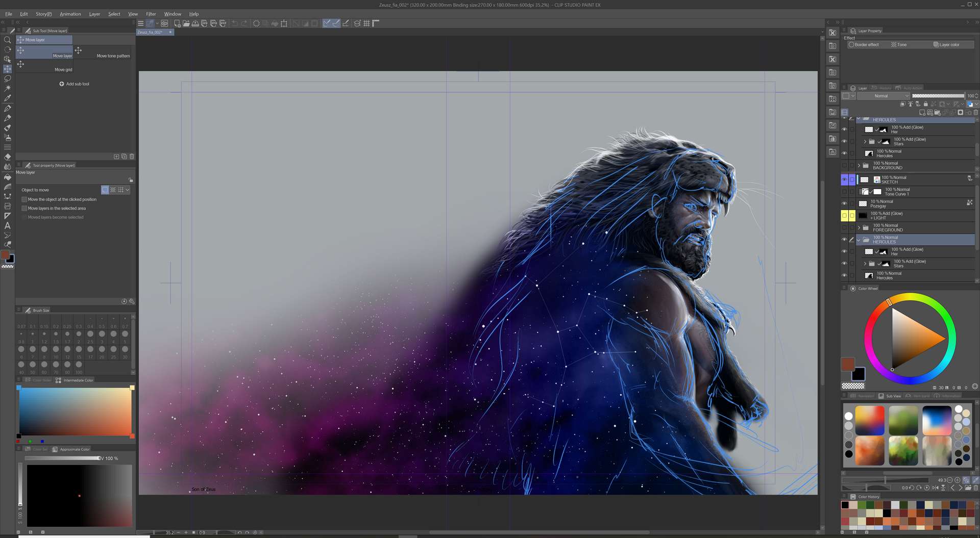Click the black sub color swatch in Color Wheel
Screen dimensions: 980x538
[x=859, y=374]
